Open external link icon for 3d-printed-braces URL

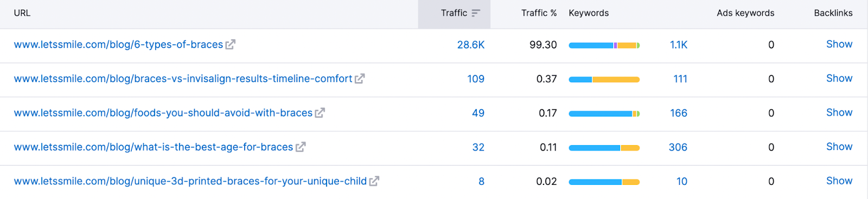coord(374,181)
